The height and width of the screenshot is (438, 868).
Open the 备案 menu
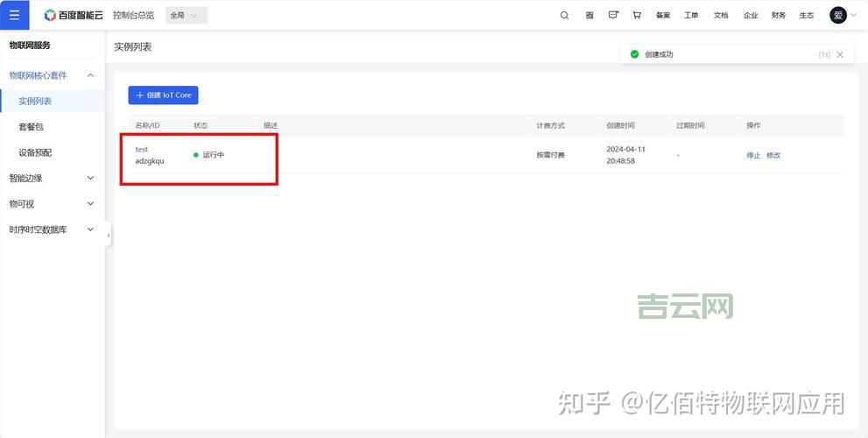[663, 16]
